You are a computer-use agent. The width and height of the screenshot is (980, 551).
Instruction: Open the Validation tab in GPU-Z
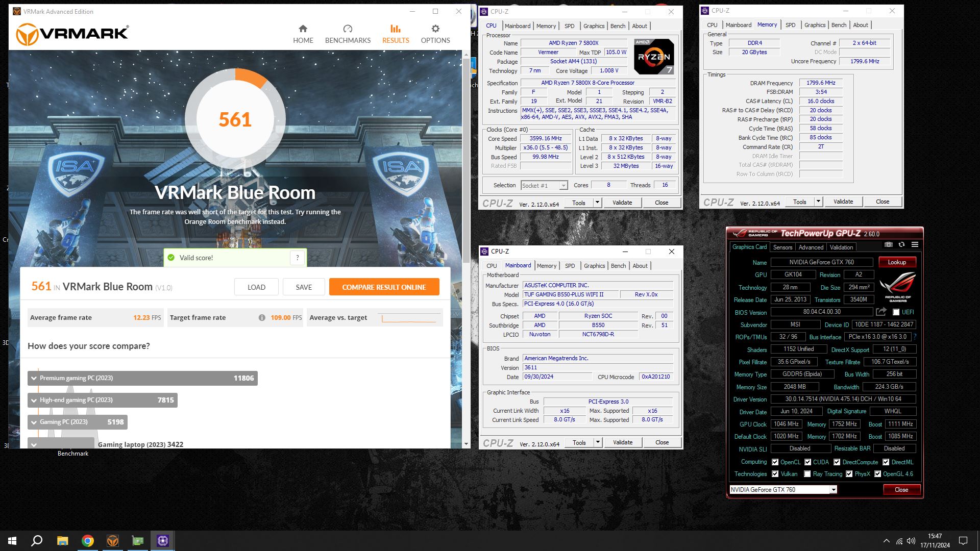point(841,247)
